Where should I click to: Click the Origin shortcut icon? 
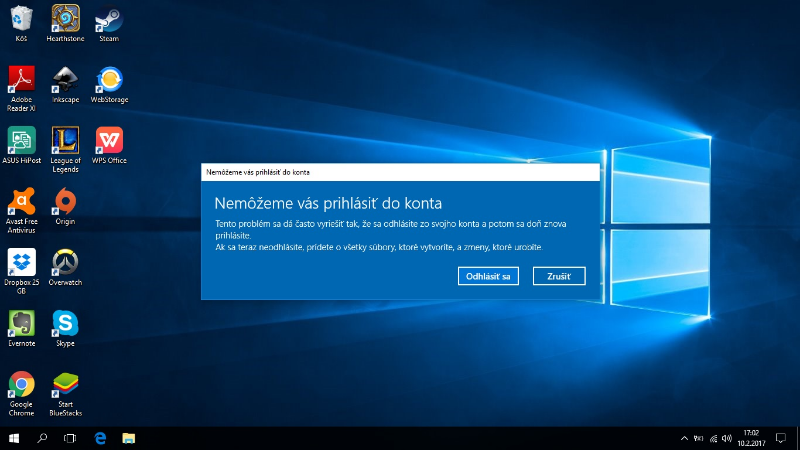tap(65, 201)
